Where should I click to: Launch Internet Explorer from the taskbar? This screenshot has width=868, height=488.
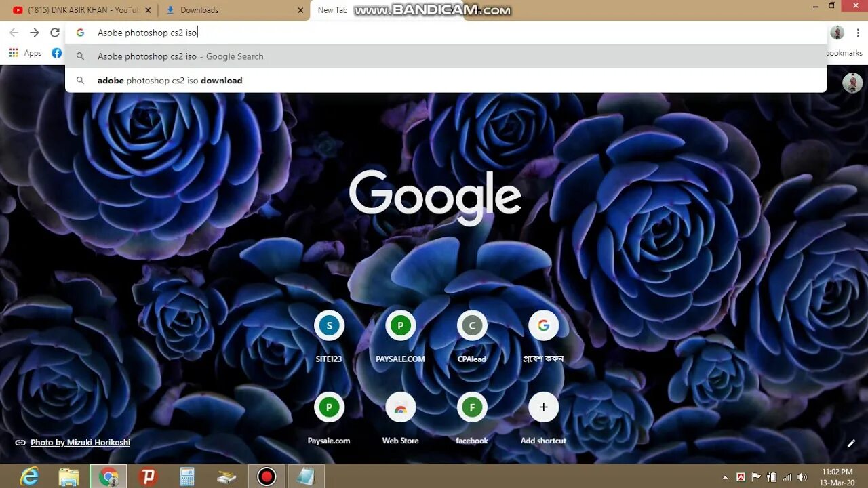[x=29, y=476]
